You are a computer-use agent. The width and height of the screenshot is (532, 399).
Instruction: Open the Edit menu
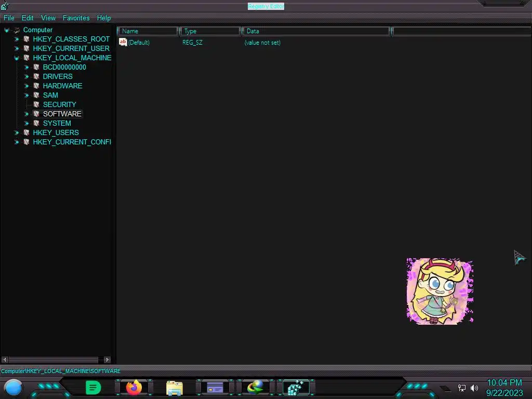(x=28, y=18)
